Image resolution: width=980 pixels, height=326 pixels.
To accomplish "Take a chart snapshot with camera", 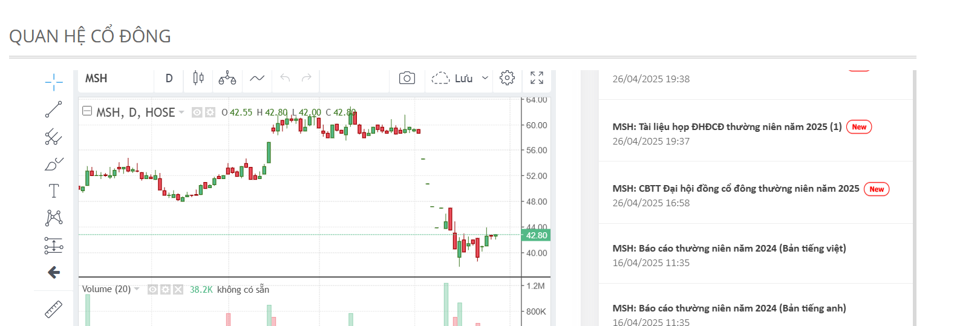I will point(407,78).
